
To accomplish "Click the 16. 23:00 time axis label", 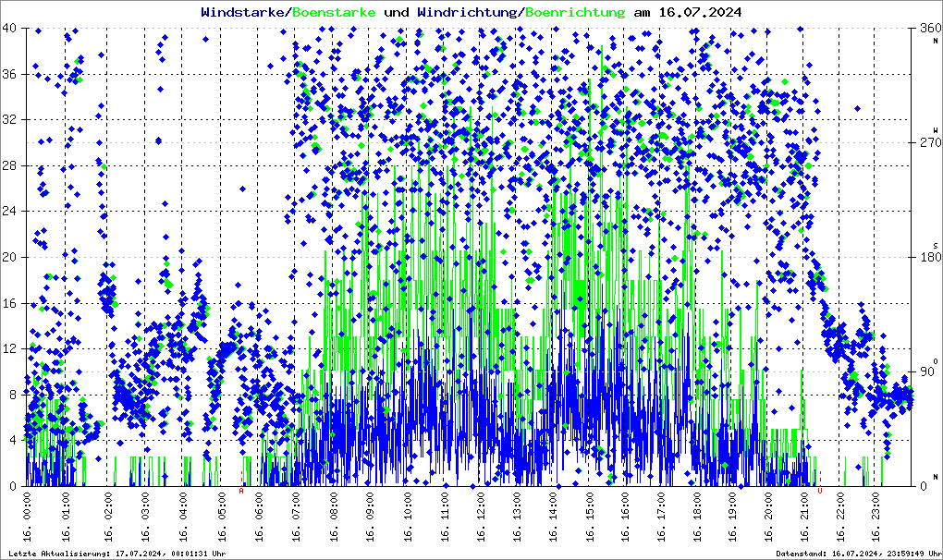I will [876, 517].
